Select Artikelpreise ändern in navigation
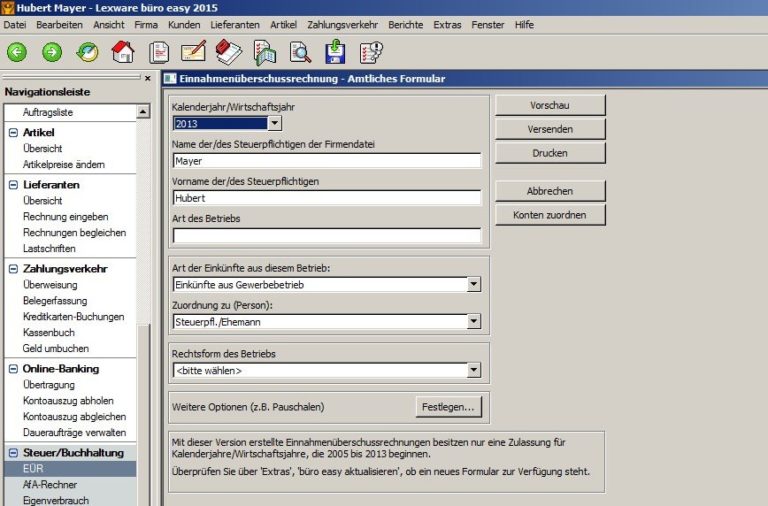Image resolution: width=768 pixels, height=506 pixels. [64, 165]
